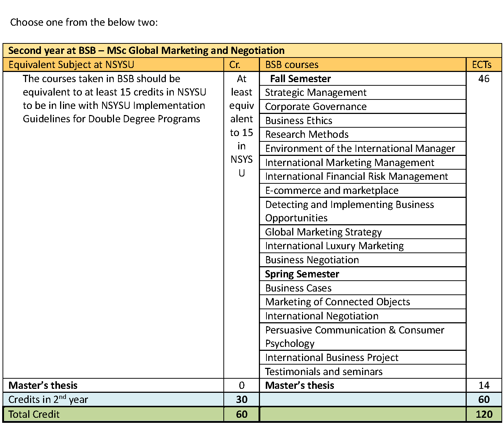Viewport: 504px width, 438px height.
Task: Select the 'Research Methods' course row
Action: 363,135
